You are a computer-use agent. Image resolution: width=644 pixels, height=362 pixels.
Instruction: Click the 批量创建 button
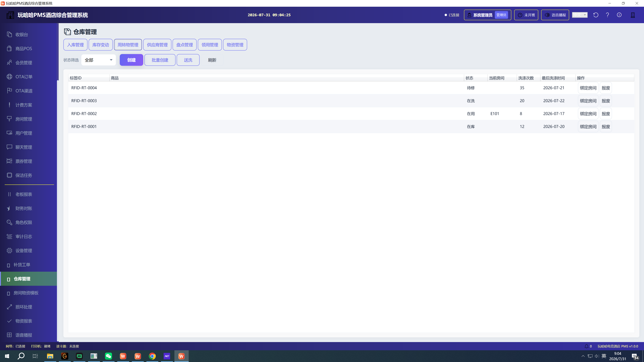click(160, 60)
